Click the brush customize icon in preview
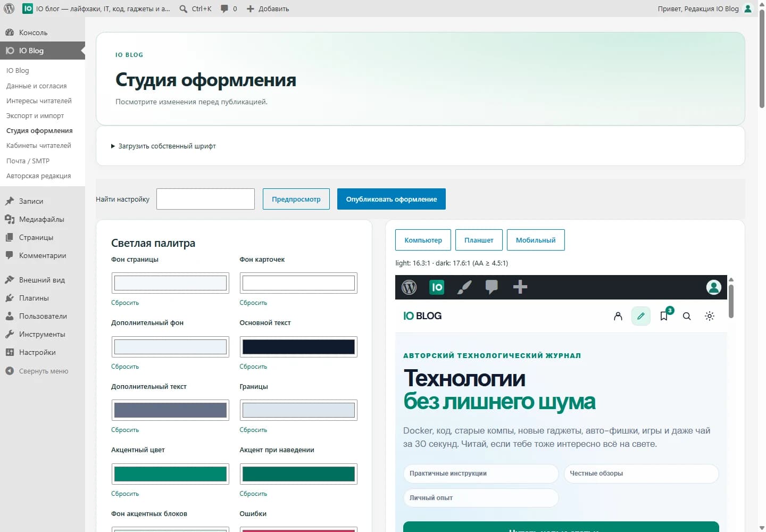Screen dimensions: 766x532 (464, 287)
